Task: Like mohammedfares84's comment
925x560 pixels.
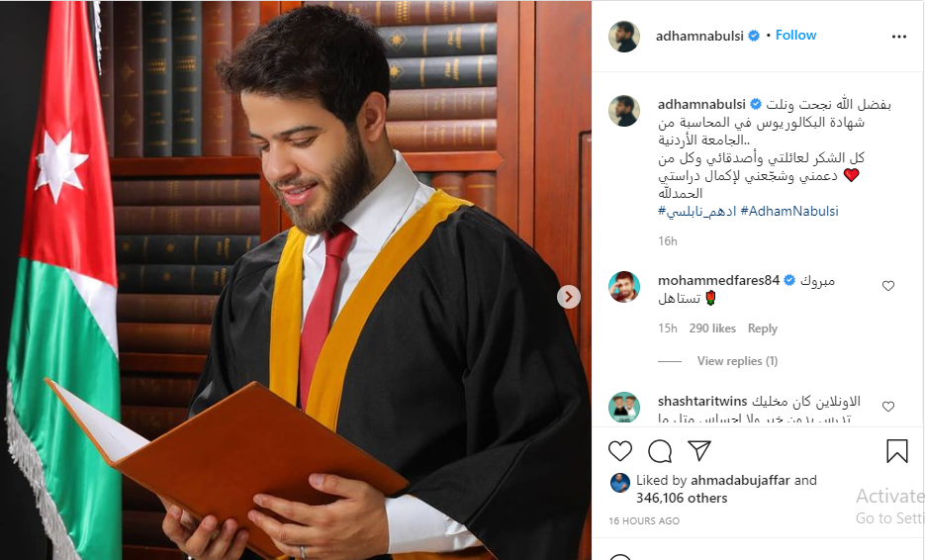Action: [888, 286]
